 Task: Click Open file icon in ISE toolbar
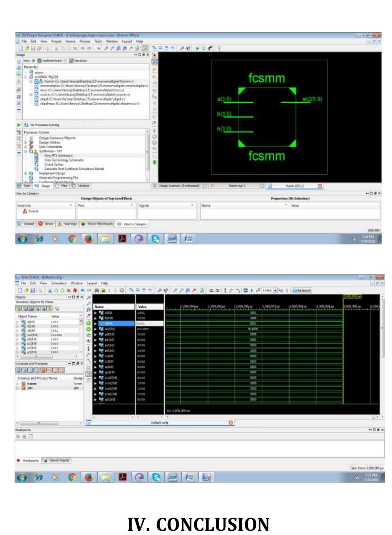click(x=27, y=48)
